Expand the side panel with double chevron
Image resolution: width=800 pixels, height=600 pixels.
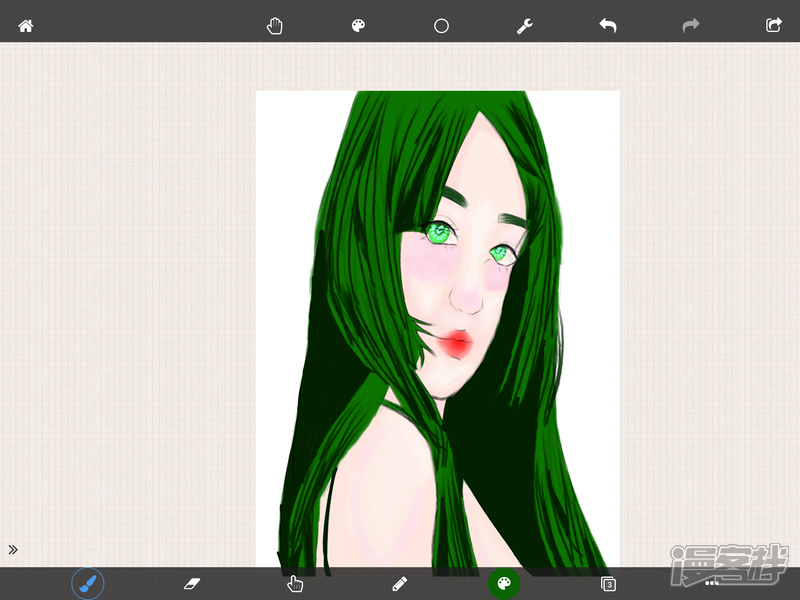coord(13,549)
